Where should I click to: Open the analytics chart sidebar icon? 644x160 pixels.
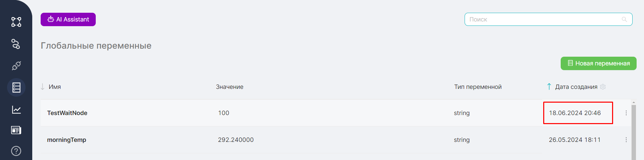[x=16, y=110]
